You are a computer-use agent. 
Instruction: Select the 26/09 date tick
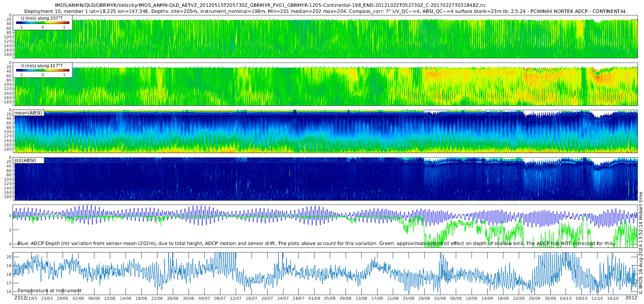coord(535,298)
